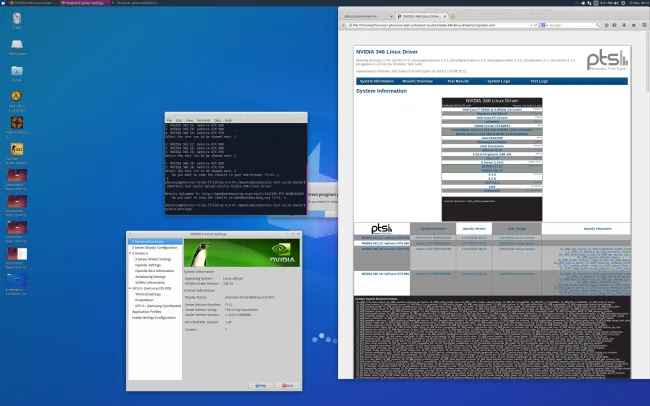This screenshot has width=650, height=406.
Task: Open the System Logs page tab
Action: pyautogui.click(x=498, y=81)
